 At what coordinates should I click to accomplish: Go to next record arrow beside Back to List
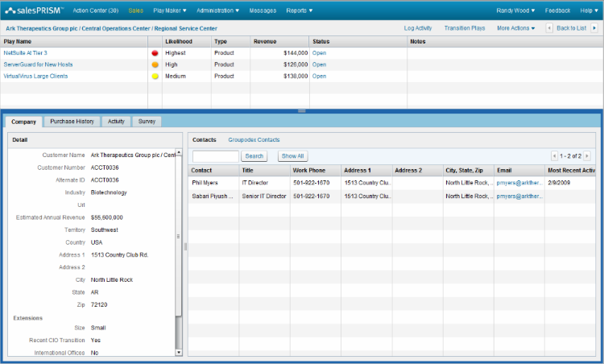594,28
